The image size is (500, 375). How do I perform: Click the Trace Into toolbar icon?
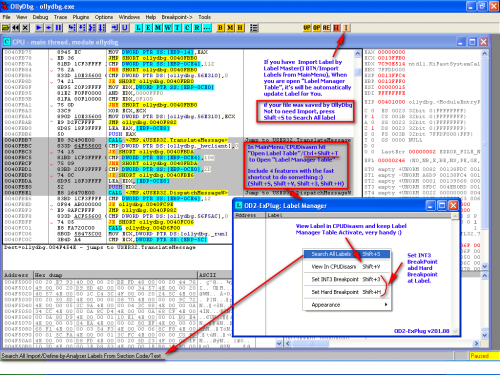click(x=92, y=28)
